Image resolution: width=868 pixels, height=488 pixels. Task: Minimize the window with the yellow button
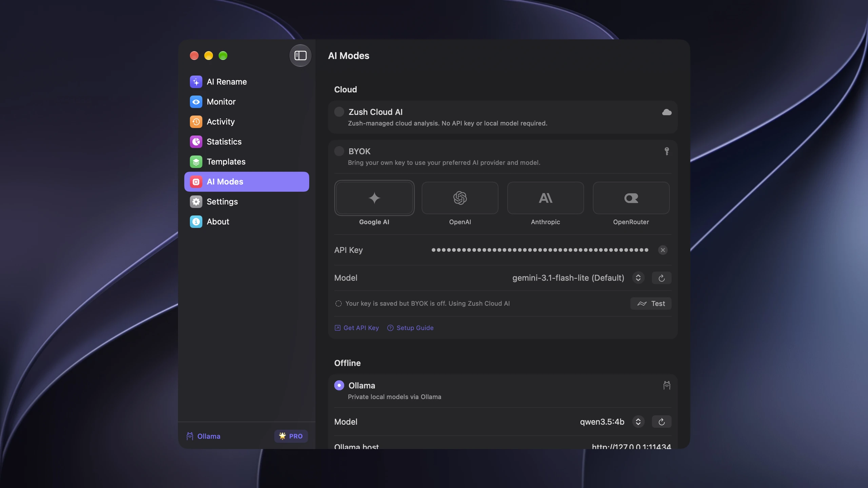209,56
